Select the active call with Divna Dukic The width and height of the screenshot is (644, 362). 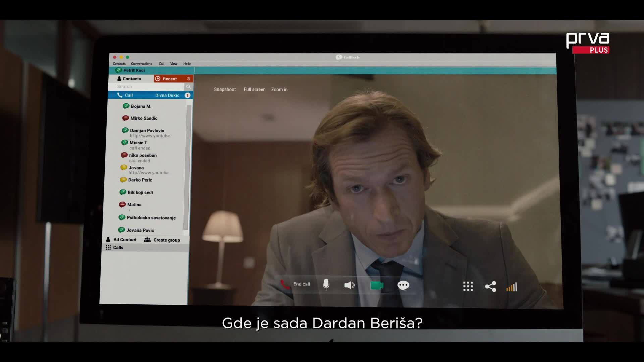pyautogui.click(x=150, y=95)
